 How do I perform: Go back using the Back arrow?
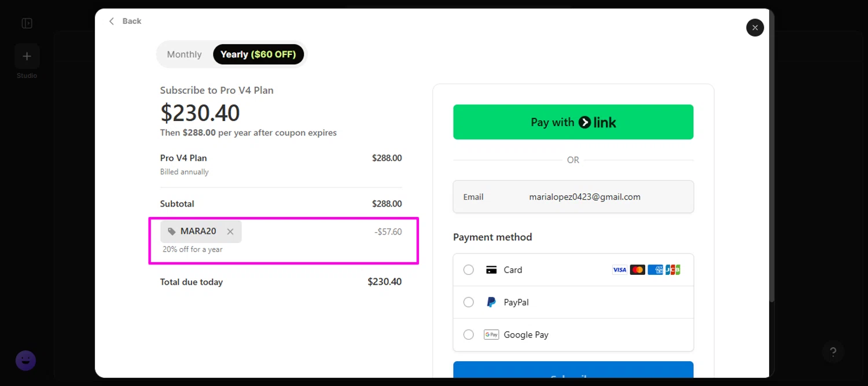pos(125,21)
